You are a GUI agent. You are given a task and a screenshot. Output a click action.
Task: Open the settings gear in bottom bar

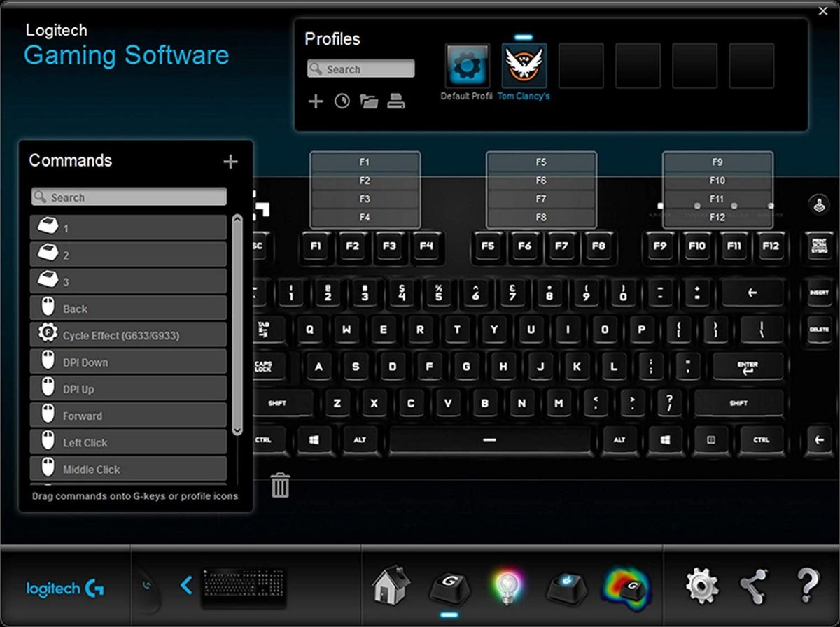point(701,585)
